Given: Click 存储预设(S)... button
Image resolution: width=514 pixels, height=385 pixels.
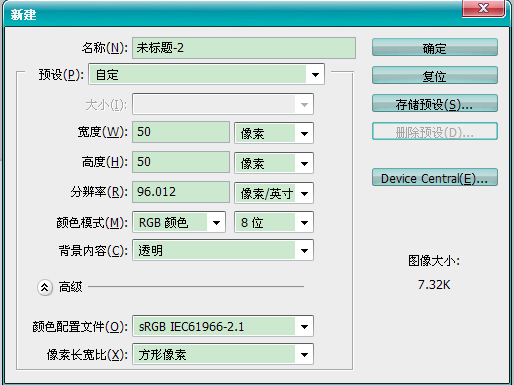Looking at the screenshot, I should (x=435, y=103).
